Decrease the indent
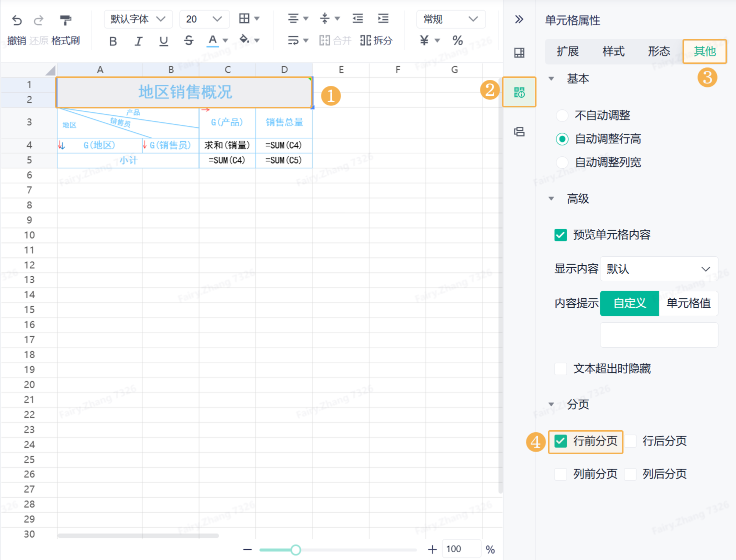The width and height of the screenshot is (736, 560). click(358, 18)
